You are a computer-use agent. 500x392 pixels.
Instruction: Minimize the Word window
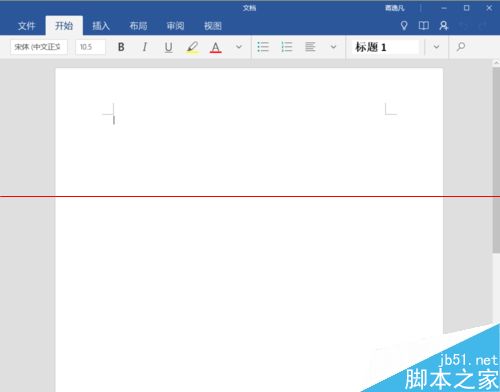click(444, 8)
